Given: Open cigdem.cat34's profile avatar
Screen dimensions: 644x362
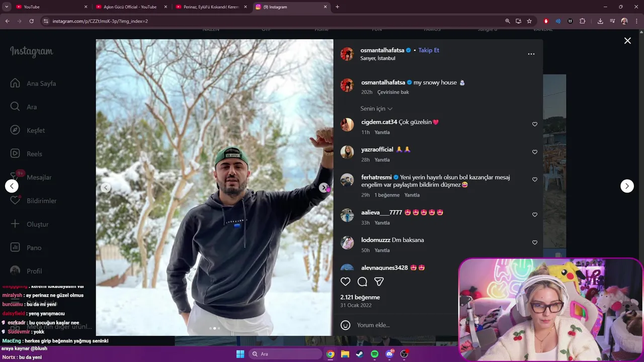Looking at the screenshot, I should [x=347, y=124].
